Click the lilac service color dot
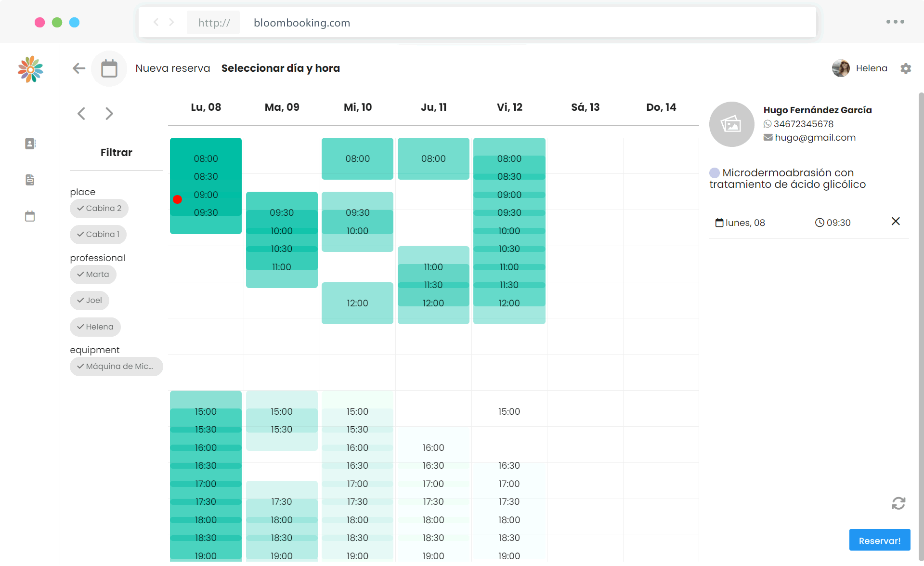The width and height of the screenshot is (924, 566). pyautogui.click(x=715, y=172)
